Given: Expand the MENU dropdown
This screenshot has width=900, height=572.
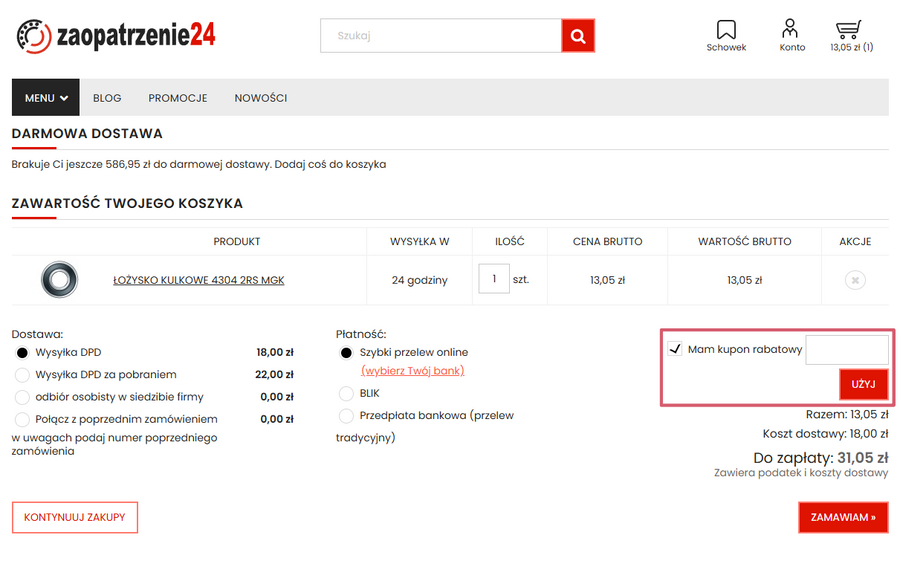Looking at the screenshot, I should (45, 98).
